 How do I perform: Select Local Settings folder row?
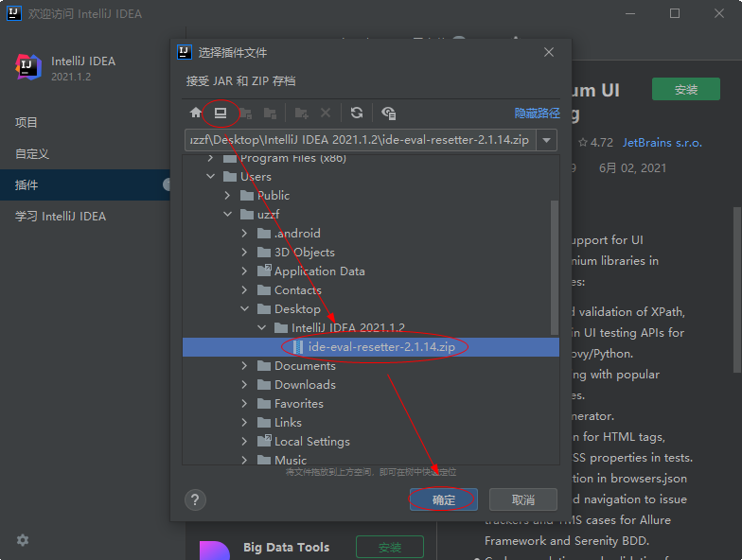pos(371,441)
